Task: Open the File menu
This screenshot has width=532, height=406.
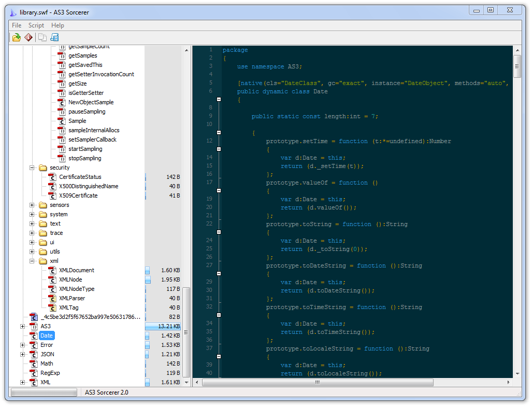Action: tap(17, 25)
